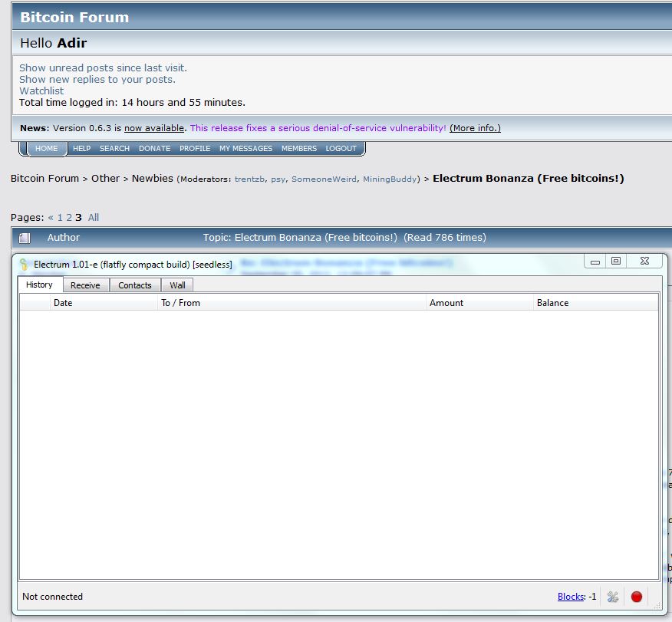The width and height of the screenshot is (672, 622).
Task: Open moderator SomeoneWeird profile
Action: tap(324, 179)
